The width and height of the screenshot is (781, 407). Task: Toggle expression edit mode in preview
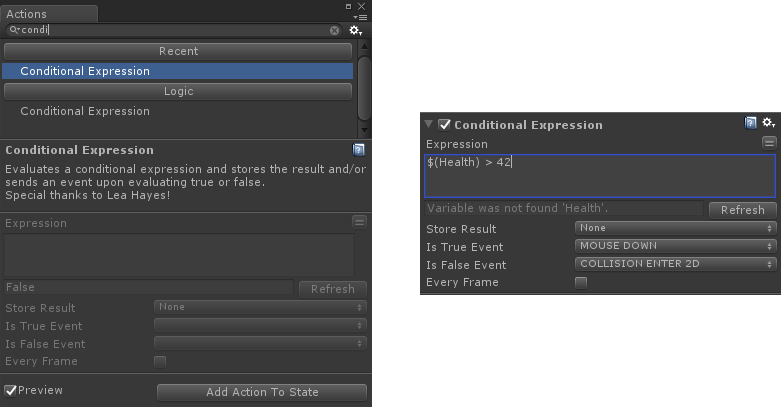point(359,222)
